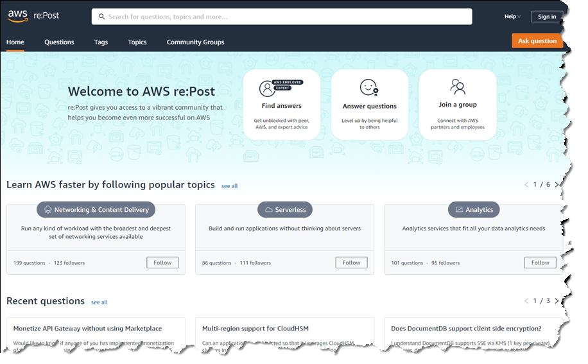Click the 1 / 3 questions page indicator
Image resolution: width=588 pixels, height=364 pixels.
(542, 300)
